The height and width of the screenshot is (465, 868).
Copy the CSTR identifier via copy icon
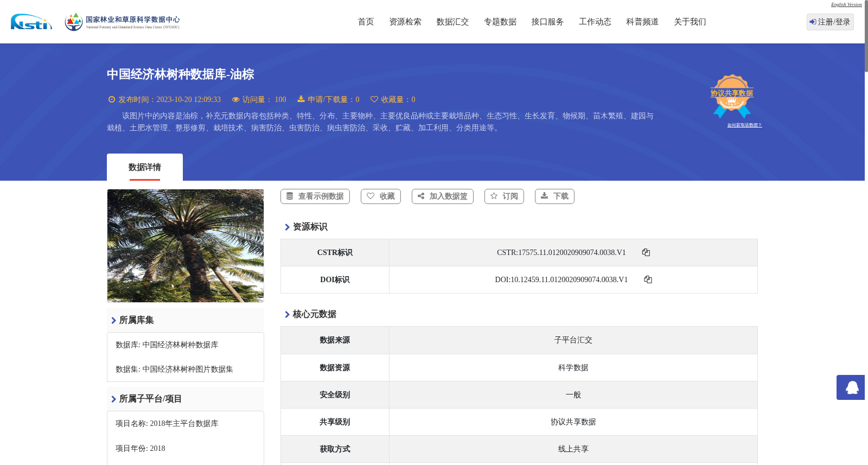click(646, 252)
